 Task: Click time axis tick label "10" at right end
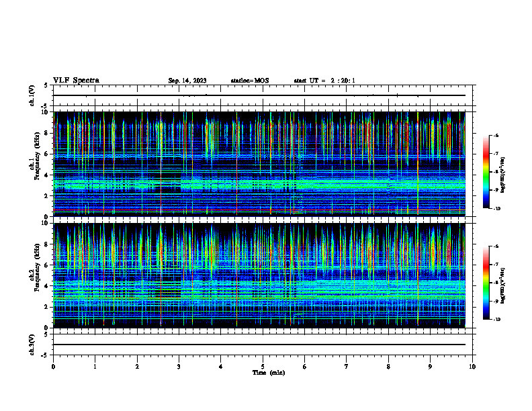coord(472,367)
